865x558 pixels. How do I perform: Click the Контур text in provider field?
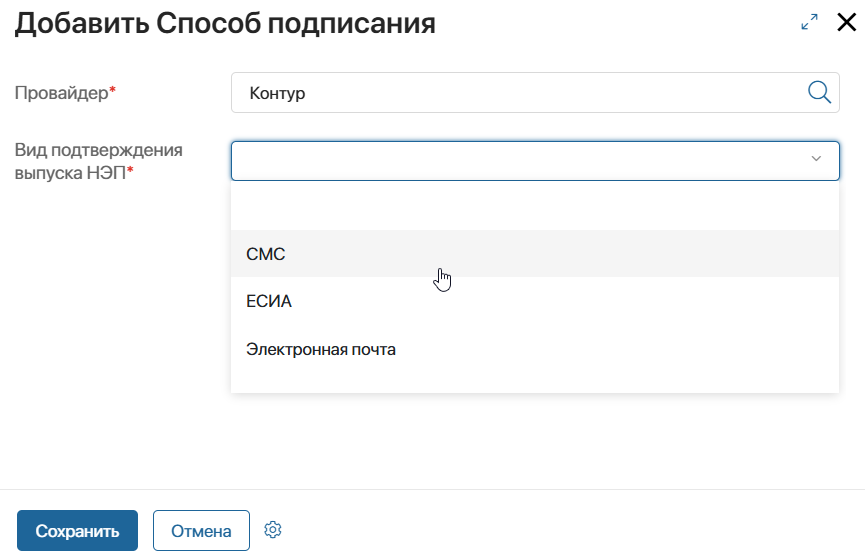277,93
